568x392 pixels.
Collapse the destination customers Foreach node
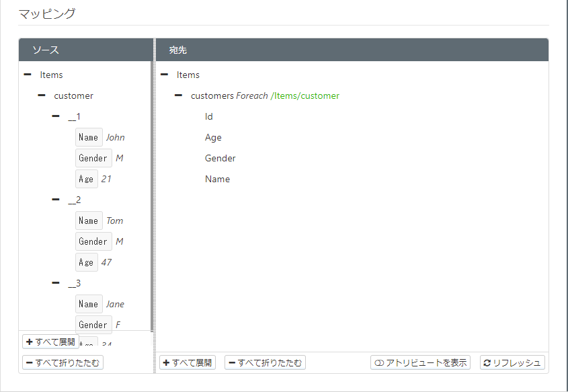[x=179, y=95]
